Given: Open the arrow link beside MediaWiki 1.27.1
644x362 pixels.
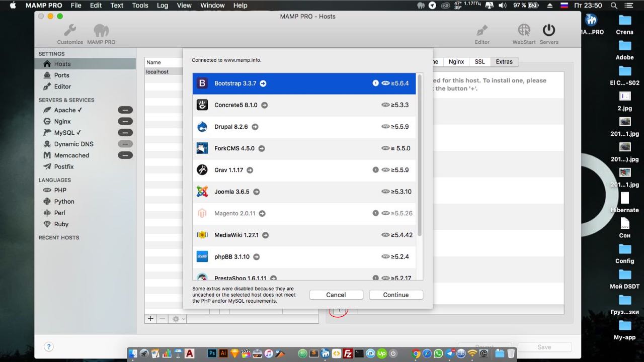Looking at the screenshot, I should tap(266, 235).
